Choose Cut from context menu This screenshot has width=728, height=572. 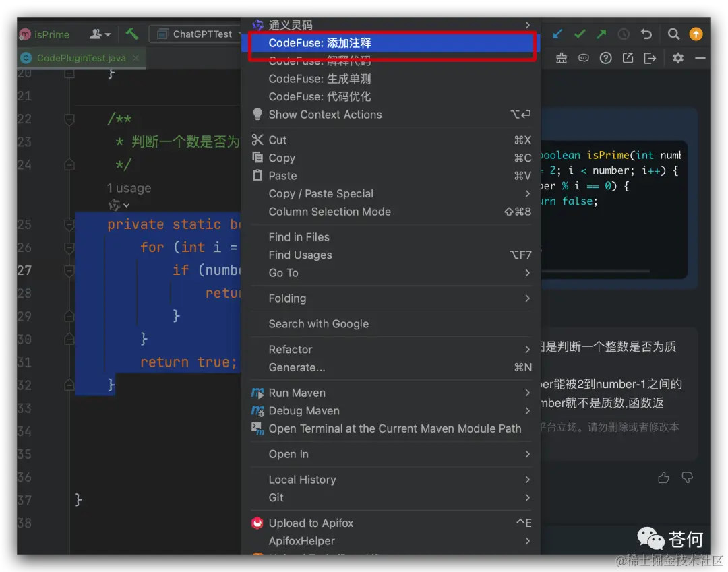click(390, 140)
